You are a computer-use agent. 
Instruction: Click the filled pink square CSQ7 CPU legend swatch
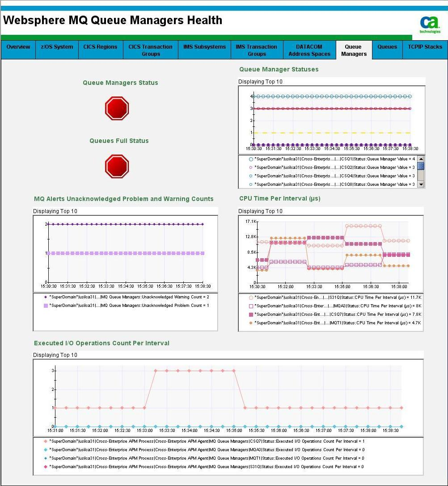click(x=251, y=314)
